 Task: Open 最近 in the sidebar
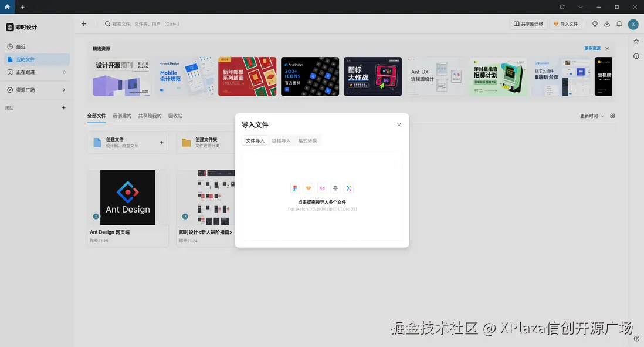[x=36, y=46]
